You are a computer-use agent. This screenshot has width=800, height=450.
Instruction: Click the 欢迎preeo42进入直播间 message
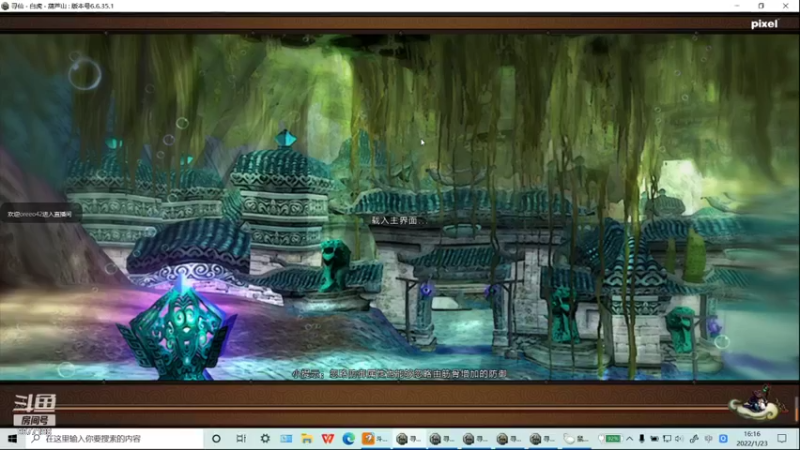pos(40,214)
